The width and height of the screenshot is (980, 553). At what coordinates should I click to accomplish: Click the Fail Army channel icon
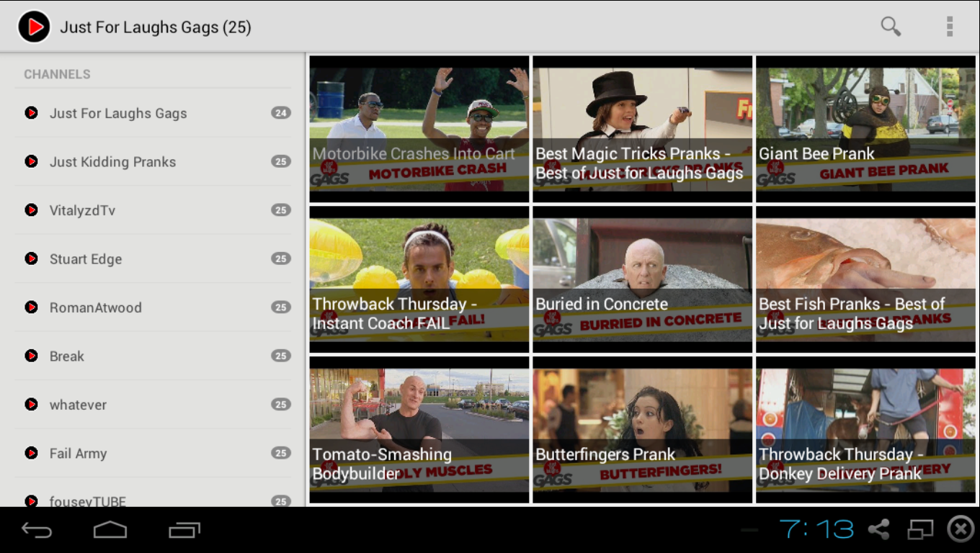click(x=31, y=453)
